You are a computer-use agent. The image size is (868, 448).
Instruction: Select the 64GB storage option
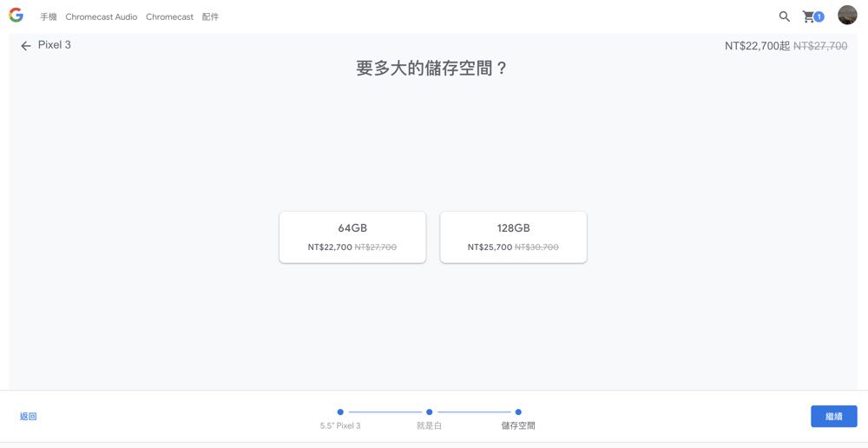click(352, 237)
